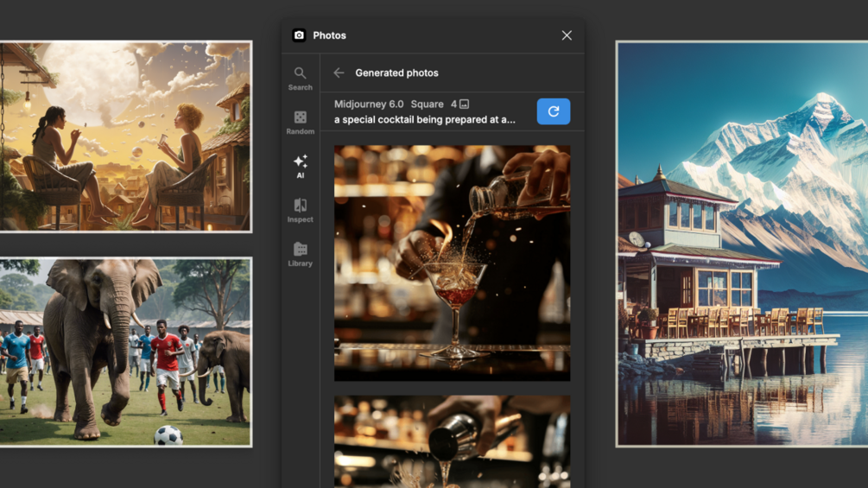The height and width of the screenshot is (488, 868).
Task: Click the image count icon next to 4
Action: tap(464, 104)
